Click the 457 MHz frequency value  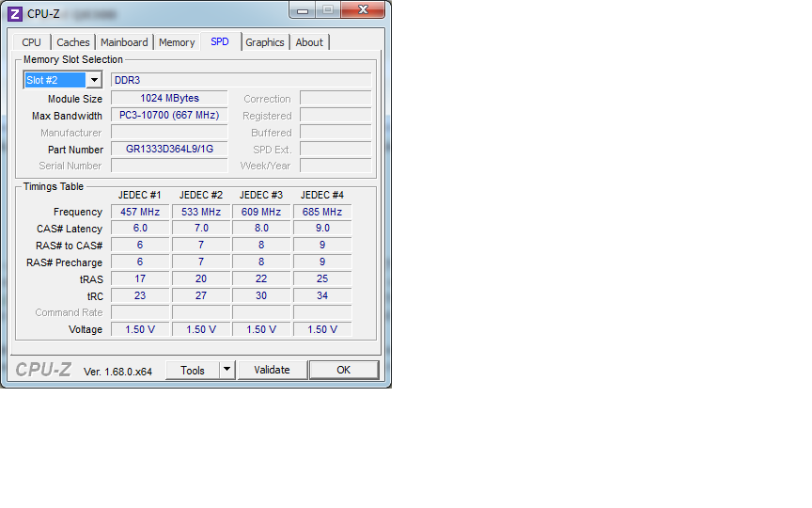(140, 212)
